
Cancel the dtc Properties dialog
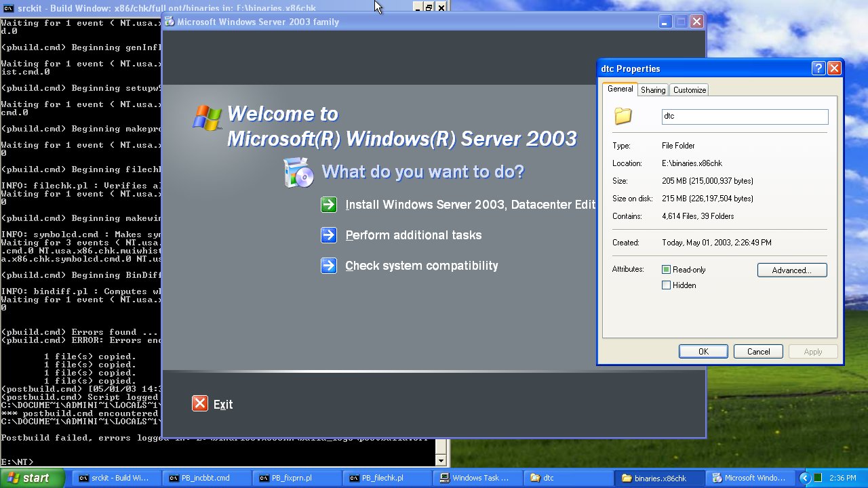758,352
